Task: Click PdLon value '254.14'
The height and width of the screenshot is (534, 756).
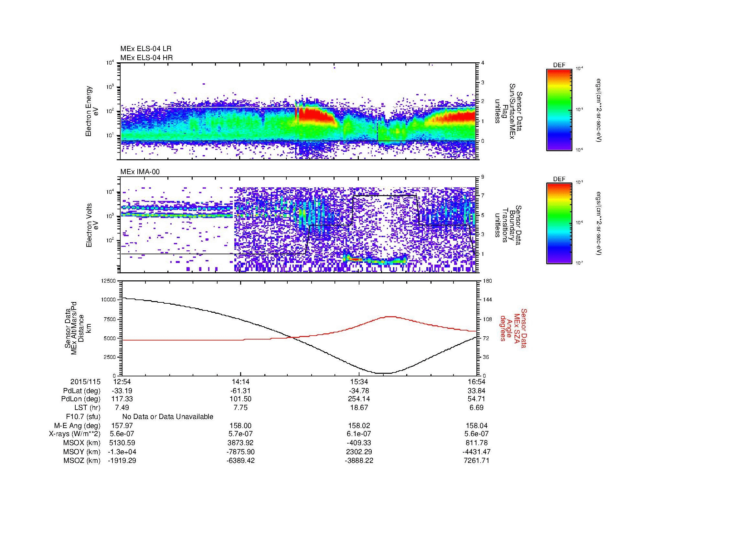Action: click(x=359, y=399)
